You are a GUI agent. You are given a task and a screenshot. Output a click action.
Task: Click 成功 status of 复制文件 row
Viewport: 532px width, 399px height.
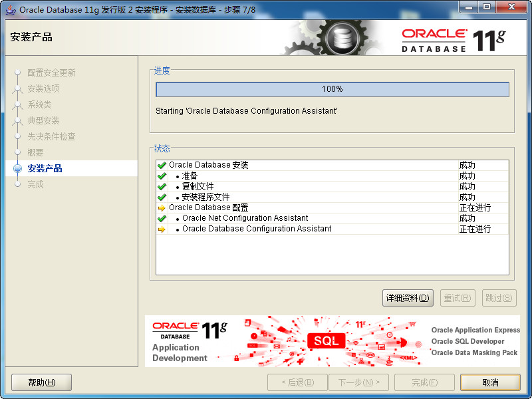coord(467,187)
